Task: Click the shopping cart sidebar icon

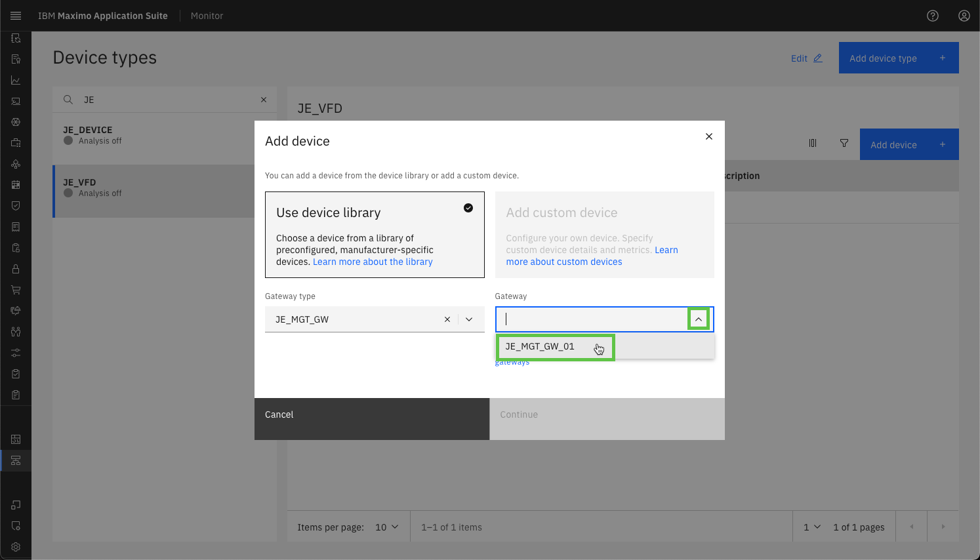Action: (16, 290)
